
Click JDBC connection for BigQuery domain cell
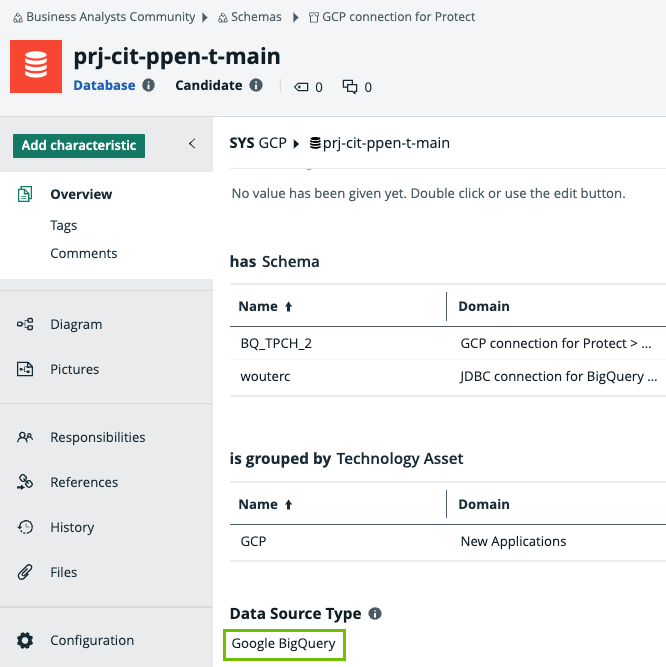point(559,376)
